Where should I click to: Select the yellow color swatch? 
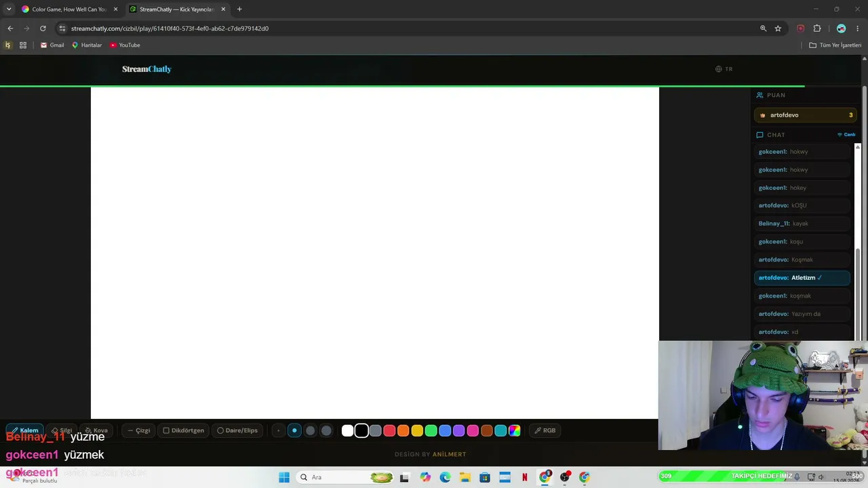(417, 430)
